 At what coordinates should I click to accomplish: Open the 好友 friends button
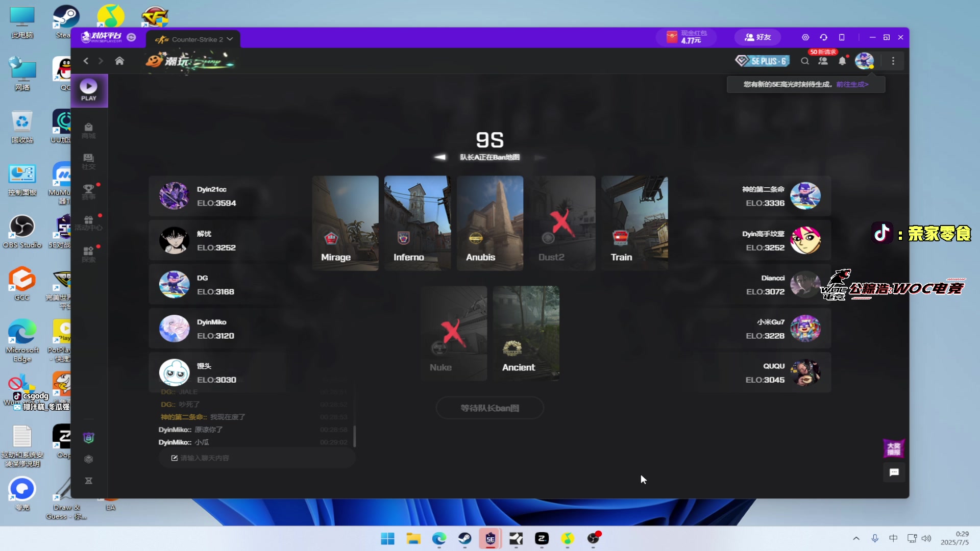[758, 37]
